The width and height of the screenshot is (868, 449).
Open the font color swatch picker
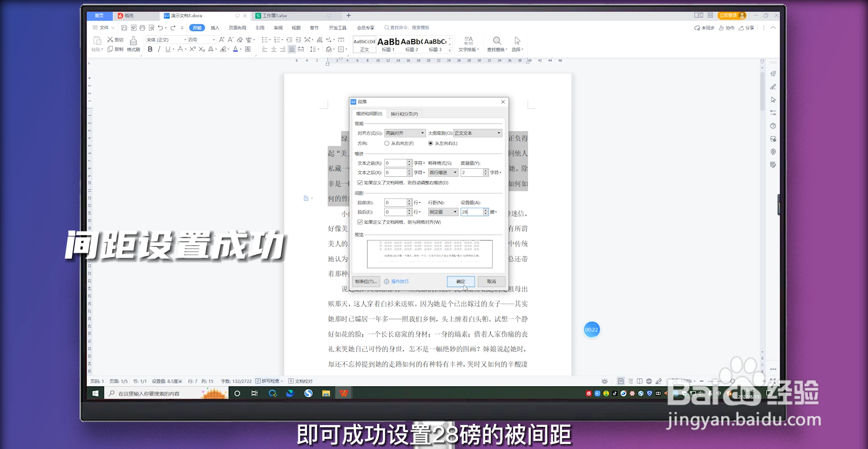tap(241, 49)
